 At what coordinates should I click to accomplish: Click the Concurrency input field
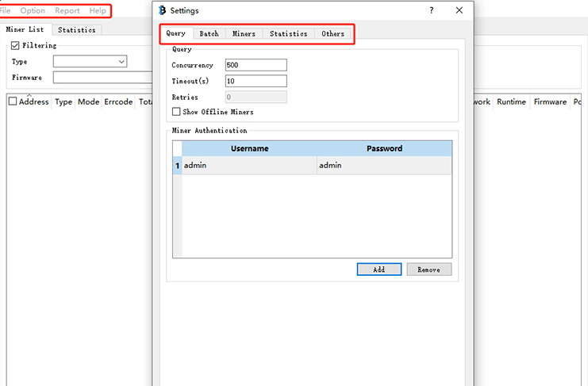[x=255, y=65]
